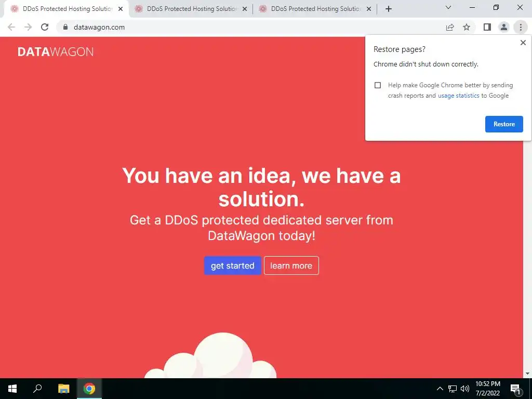Dismiss the Restore pages popup
Image resolution: width=532 pixels, height=399 pixels.
[523, 43]
